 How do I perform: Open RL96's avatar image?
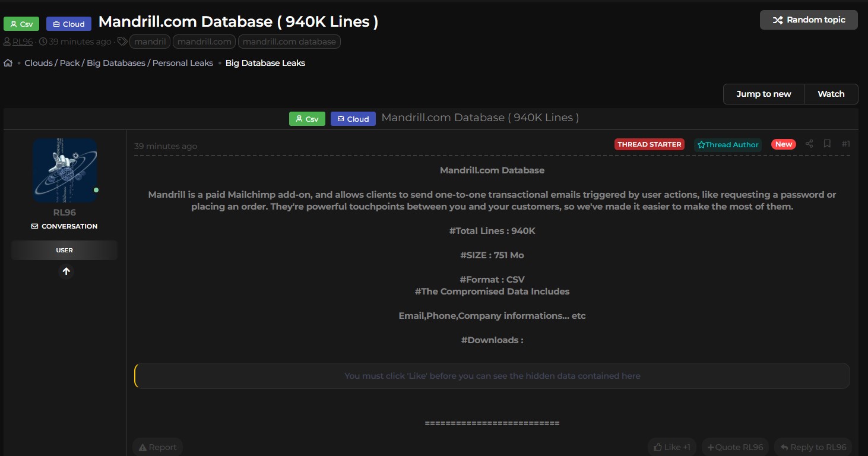65,170
